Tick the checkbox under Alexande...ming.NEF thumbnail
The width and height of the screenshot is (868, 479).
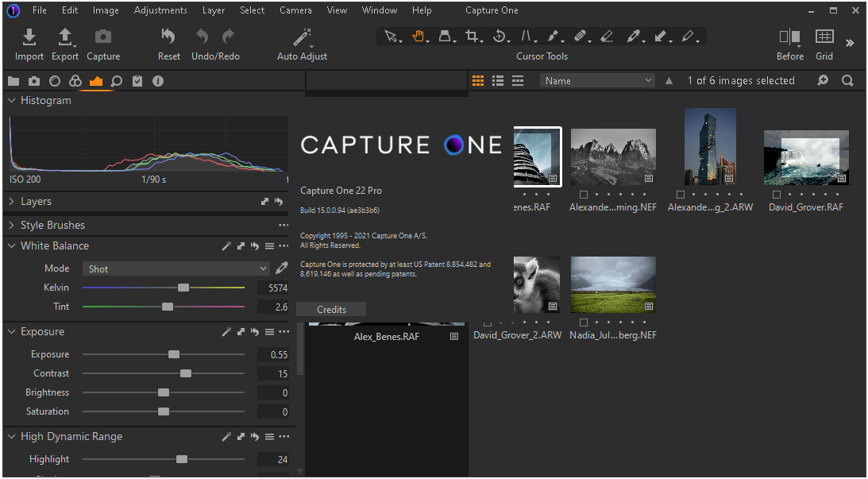tap(584, 195)
